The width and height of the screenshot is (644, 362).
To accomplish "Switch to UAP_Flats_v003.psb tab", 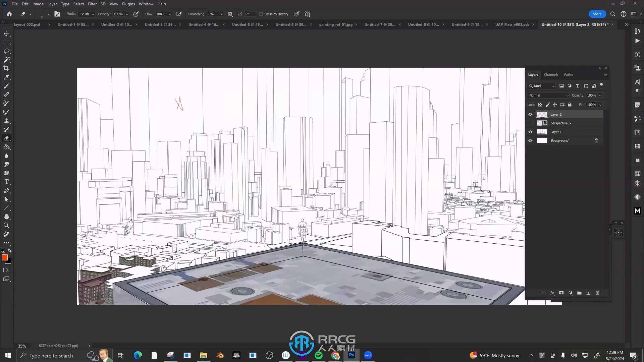I will [512, 24].
